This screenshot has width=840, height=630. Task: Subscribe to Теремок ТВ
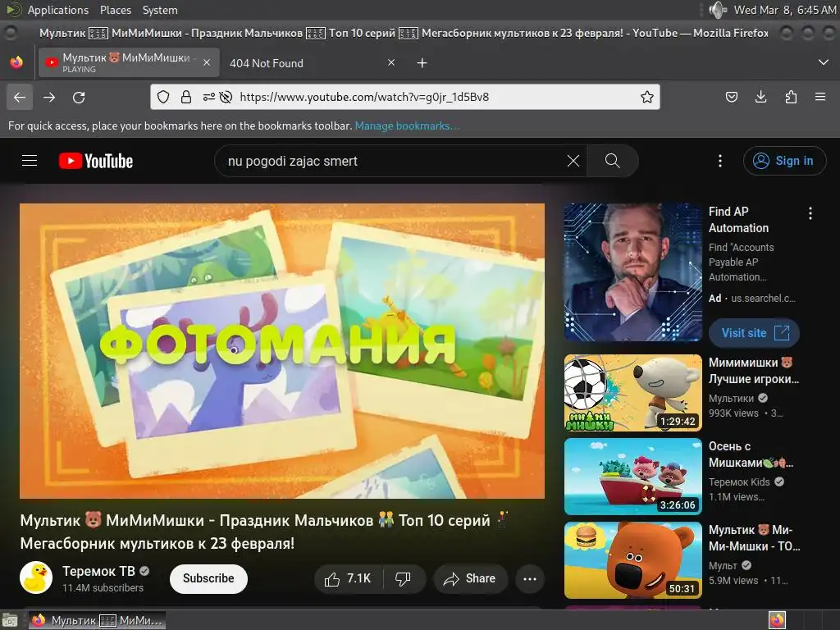tap(208, 578)
